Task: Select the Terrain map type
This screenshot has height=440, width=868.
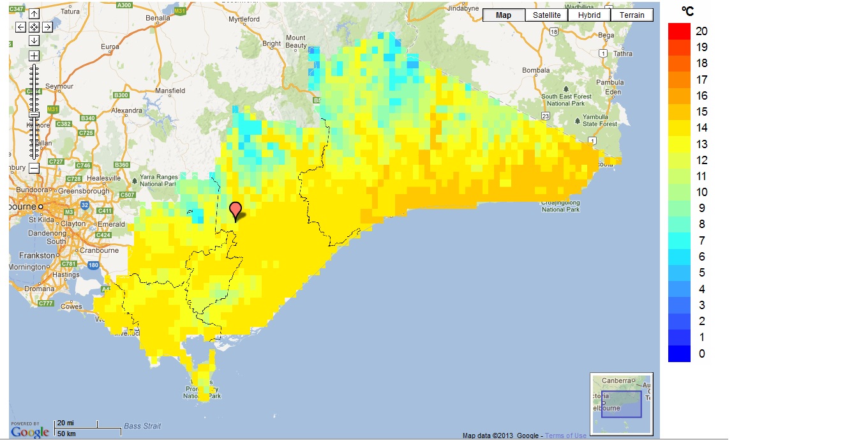Action: coord(632,15)
